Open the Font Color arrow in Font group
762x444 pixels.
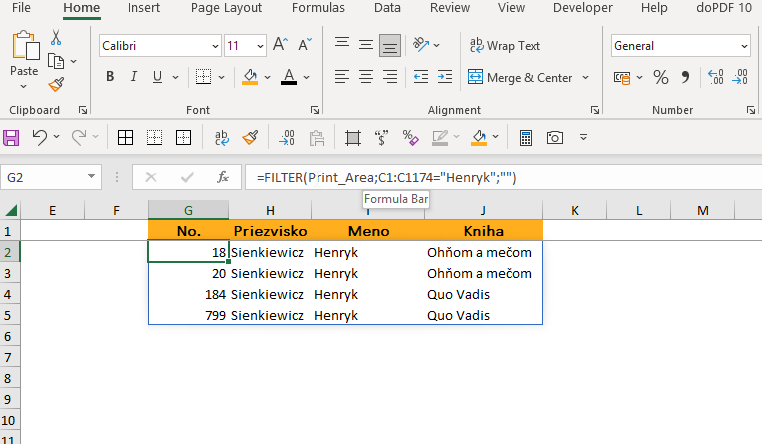307,77
